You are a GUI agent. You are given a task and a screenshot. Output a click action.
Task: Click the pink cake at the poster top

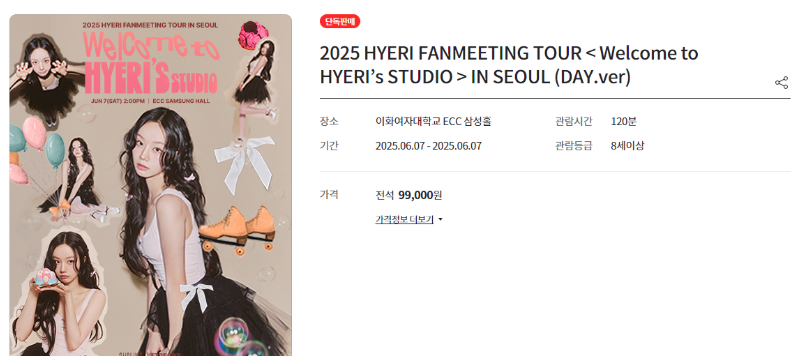pyautogui.click(x=253, y=35)
